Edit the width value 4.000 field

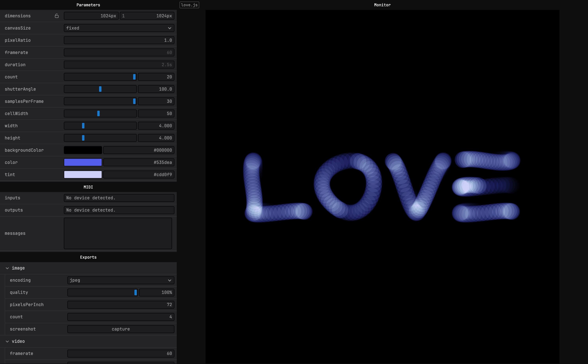pyautogui.click(x=156, y=126)
